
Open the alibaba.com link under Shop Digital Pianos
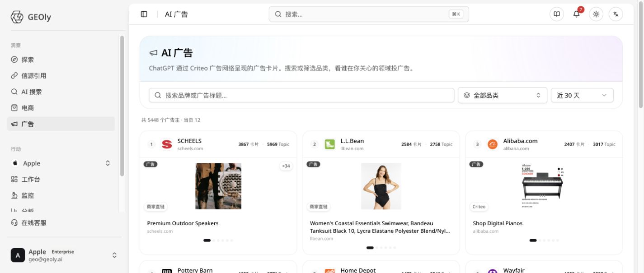[x=485, y=231]
